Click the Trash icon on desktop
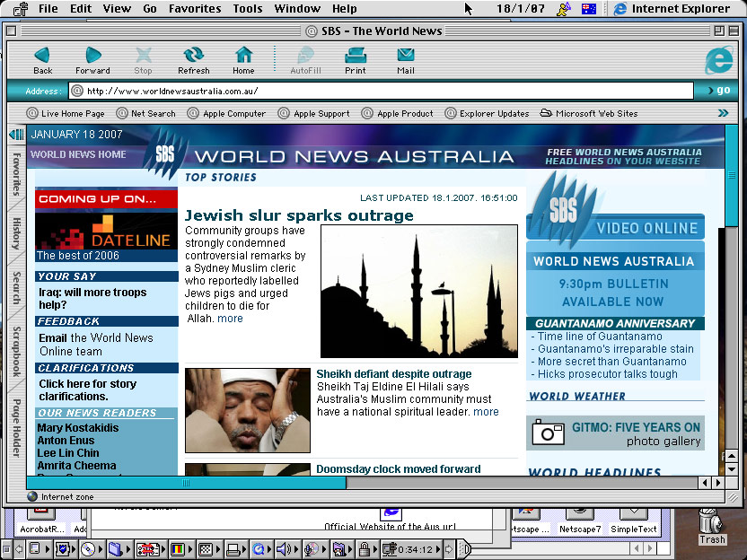Viewport: 747px width, 560px height. [712, 527]
